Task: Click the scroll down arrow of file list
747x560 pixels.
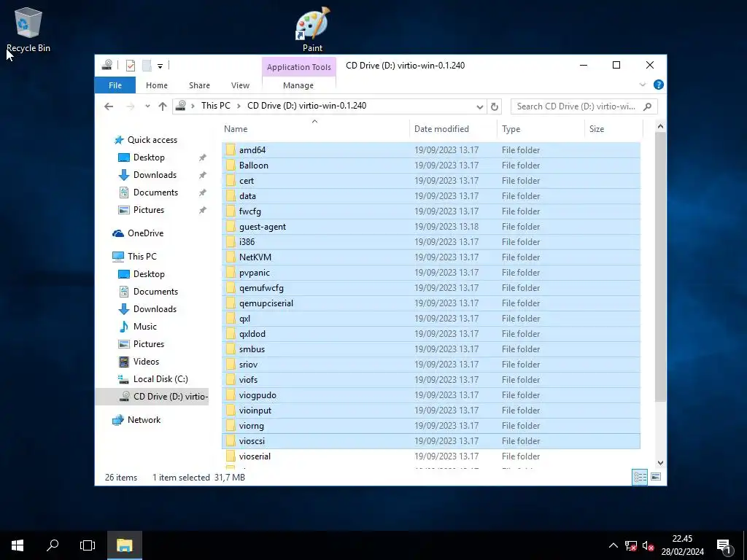Action: tap(660, 462)
